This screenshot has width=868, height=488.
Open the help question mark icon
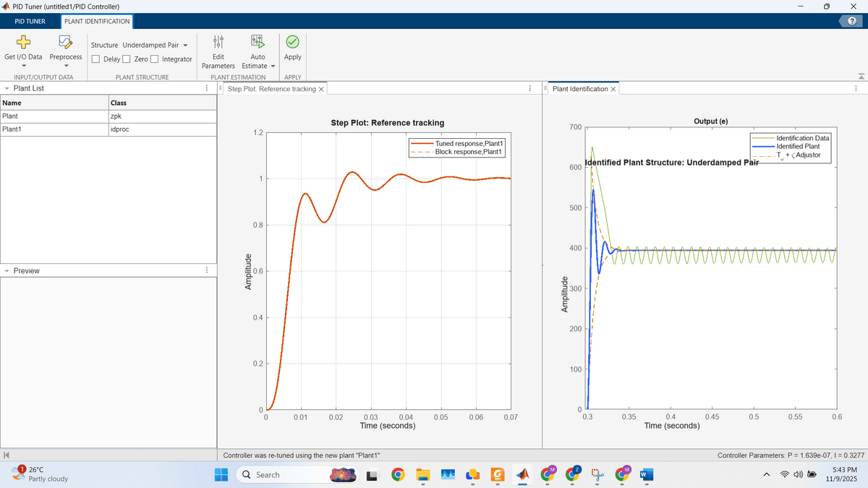[851, 21]
